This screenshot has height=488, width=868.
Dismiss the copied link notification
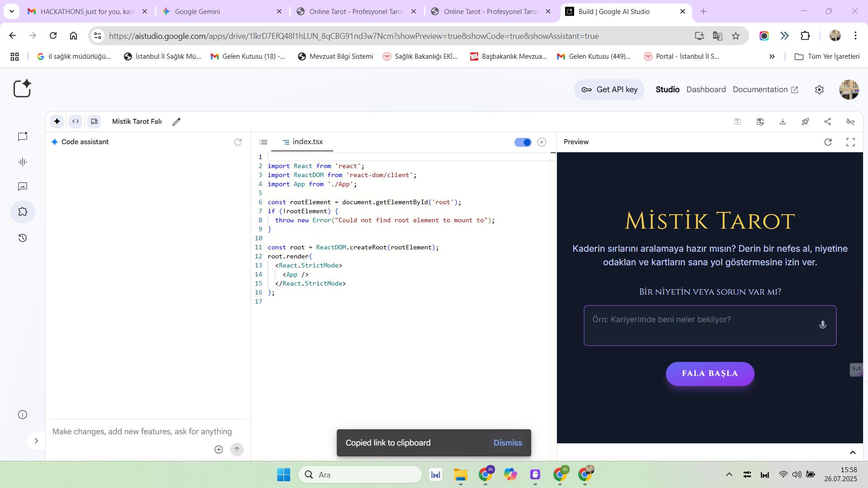(507, 443)
